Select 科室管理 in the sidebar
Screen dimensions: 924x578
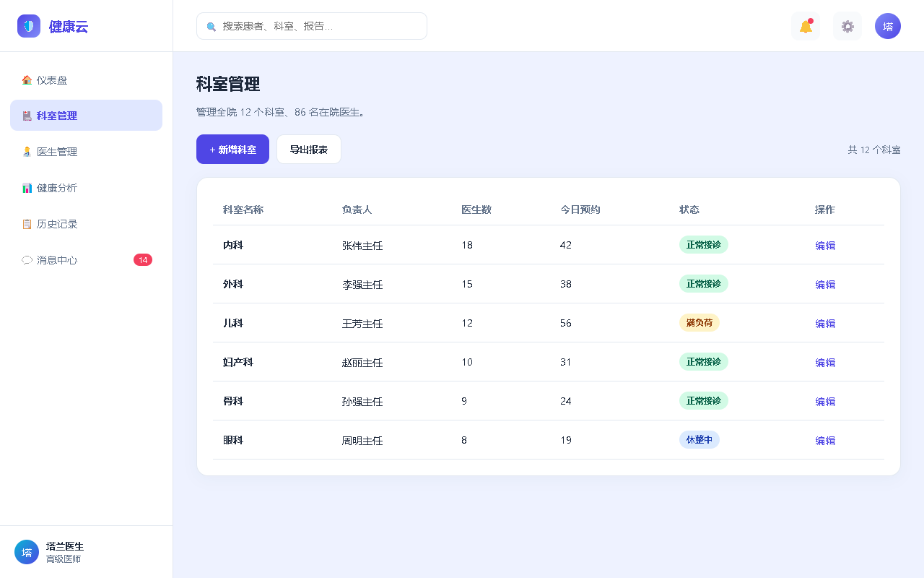point(86,116)
